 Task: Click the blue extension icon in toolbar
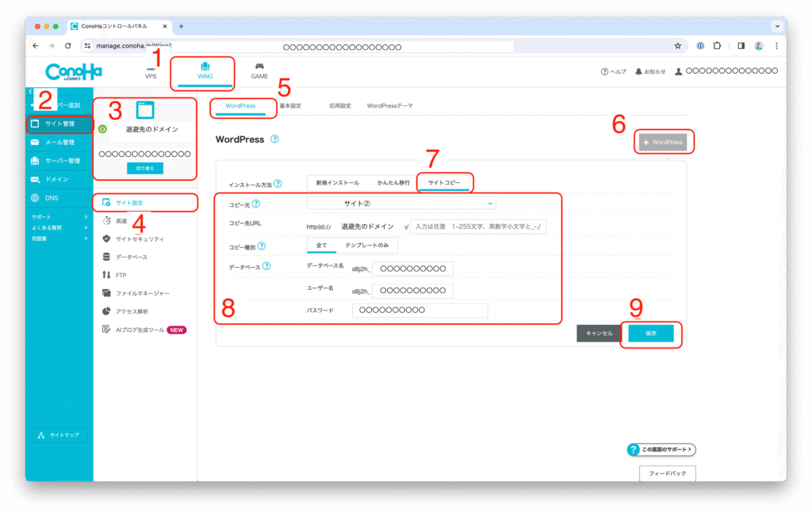click(700, 45)
